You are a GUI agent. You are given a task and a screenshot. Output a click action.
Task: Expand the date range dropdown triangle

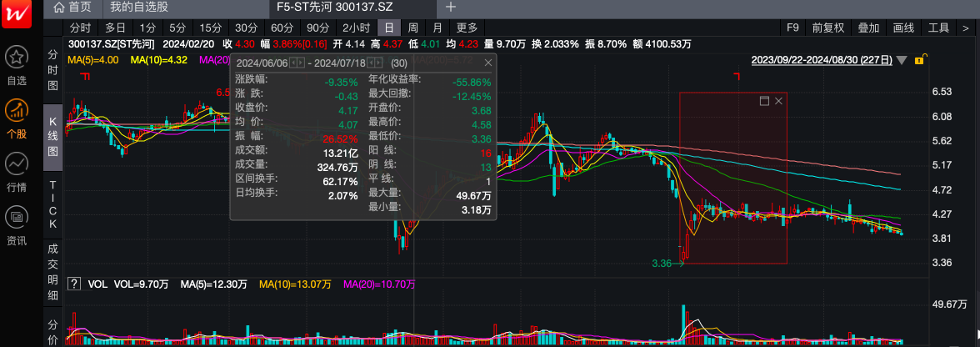(902, 61)
